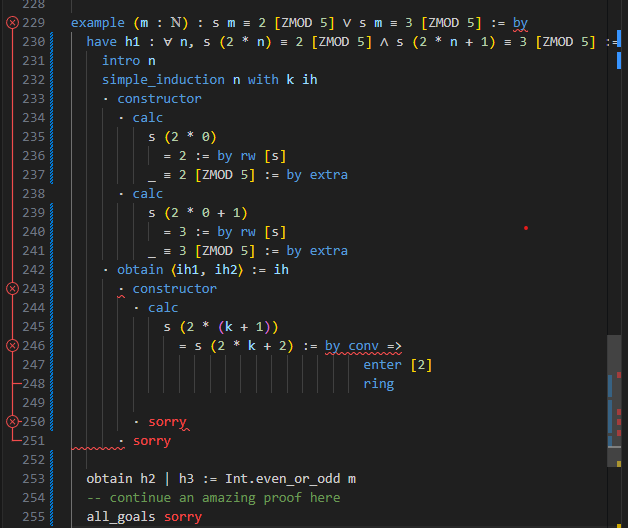
Task: Click the 'ring' tactic on line 248
Action: (379, 383)
